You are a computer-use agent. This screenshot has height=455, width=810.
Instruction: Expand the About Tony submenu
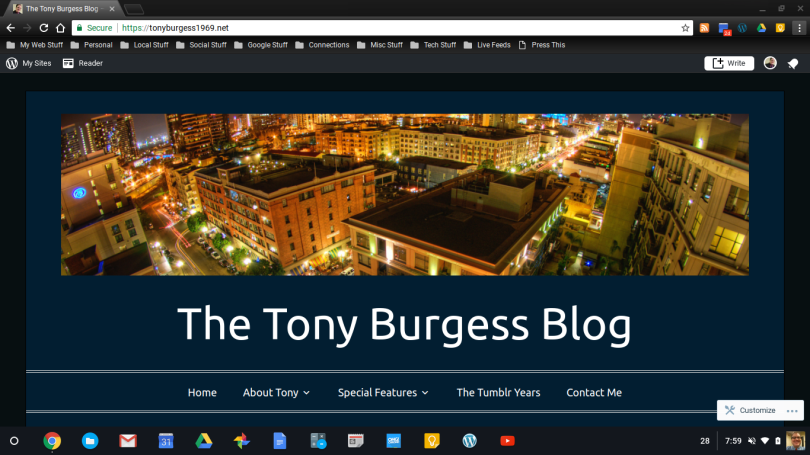click(x=276, y=393)
